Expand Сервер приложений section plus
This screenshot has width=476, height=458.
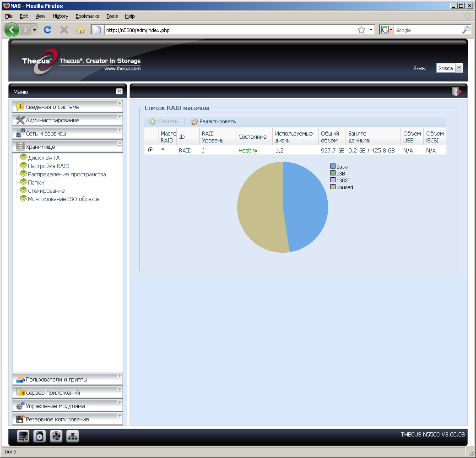click(119, 389)
